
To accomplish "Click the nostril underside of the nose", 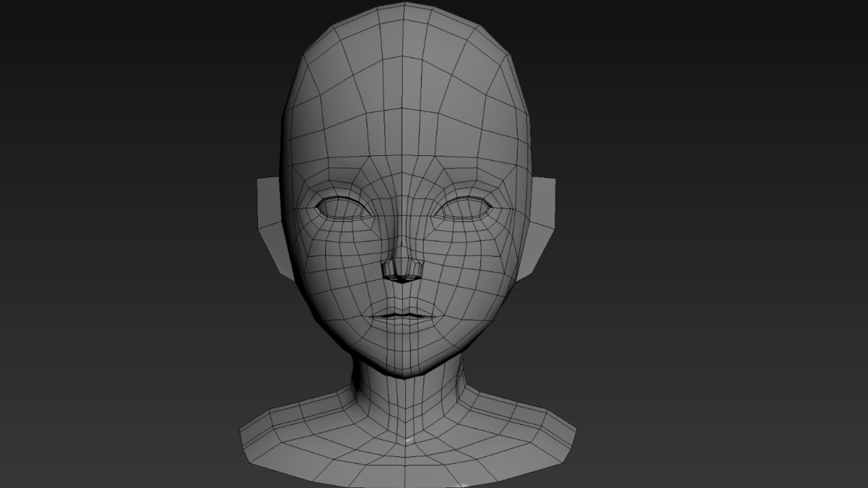I will [x=402, y=279].
